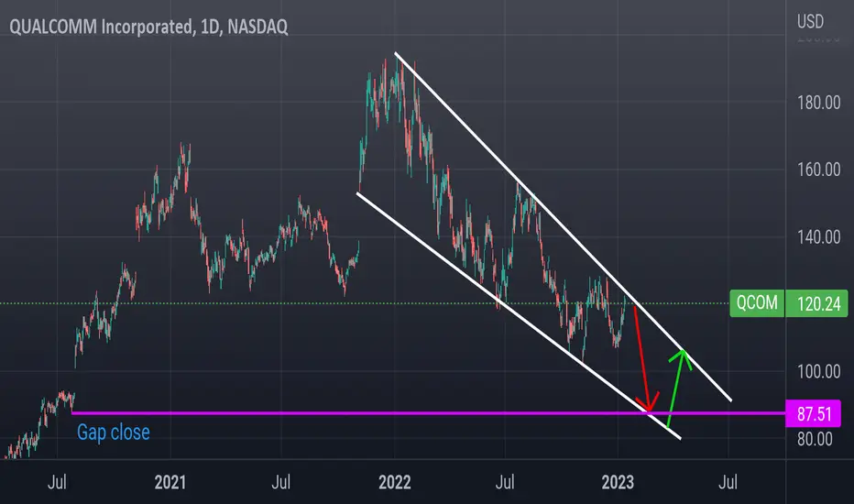Screen dimensions: 854x504
Task: Click the Jul label after 2023
Action: coord(728,482)
